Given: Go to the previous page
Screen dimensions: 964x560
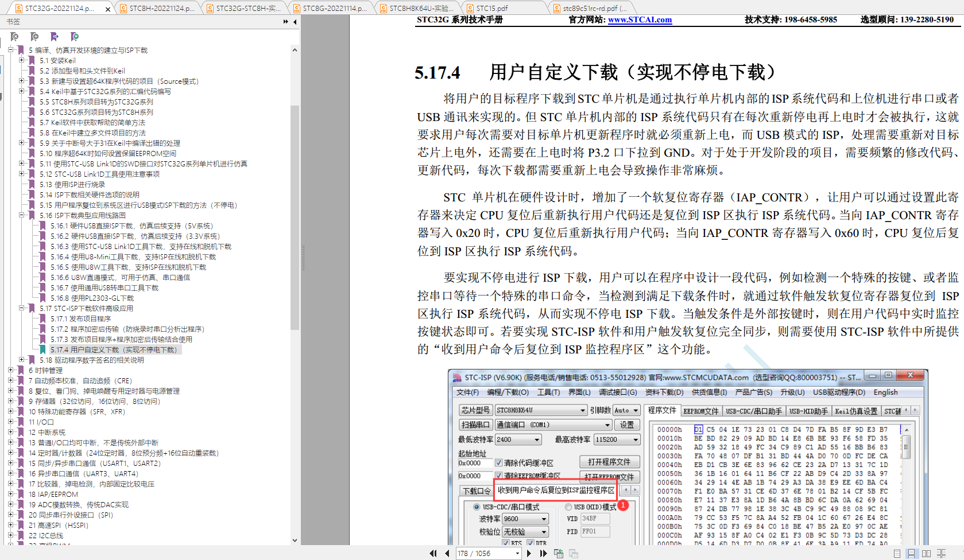Looking at the screenshot, I should 447,553.
